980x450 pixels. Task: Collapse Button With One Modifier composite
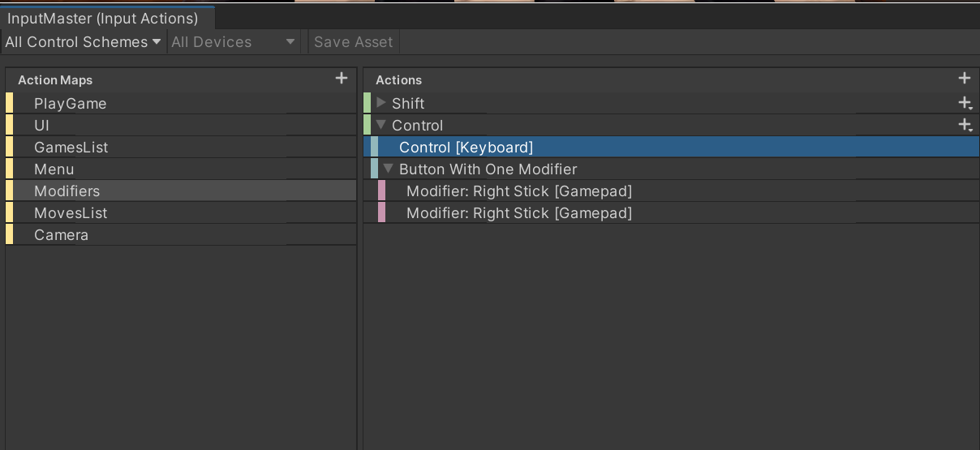[389, 169]
